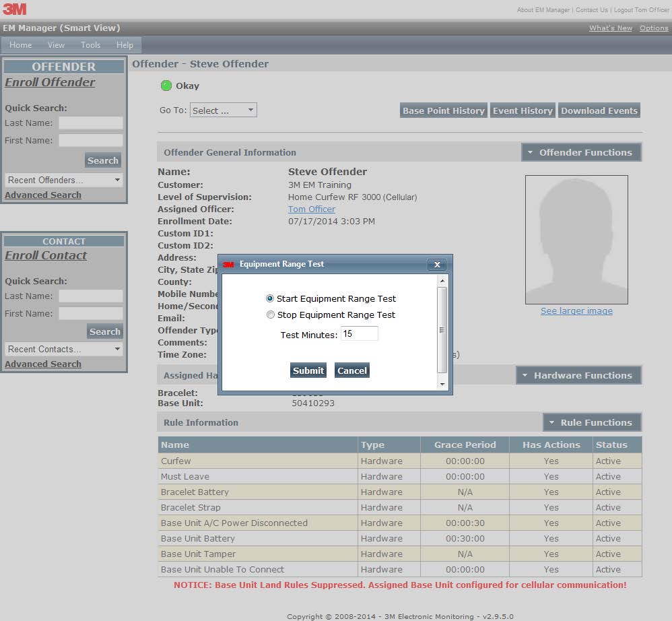672x621 pixels.
Task: Open the Recent Offenders dropdown
Action: (64, 180)
